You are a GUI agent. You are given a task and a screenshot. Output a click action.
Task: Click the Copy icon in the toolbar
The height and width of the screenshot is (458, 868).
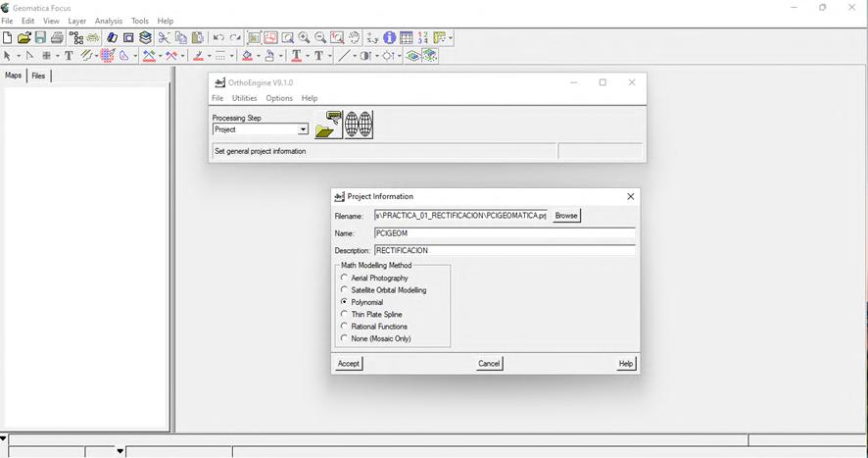click(x=181, y=37)
